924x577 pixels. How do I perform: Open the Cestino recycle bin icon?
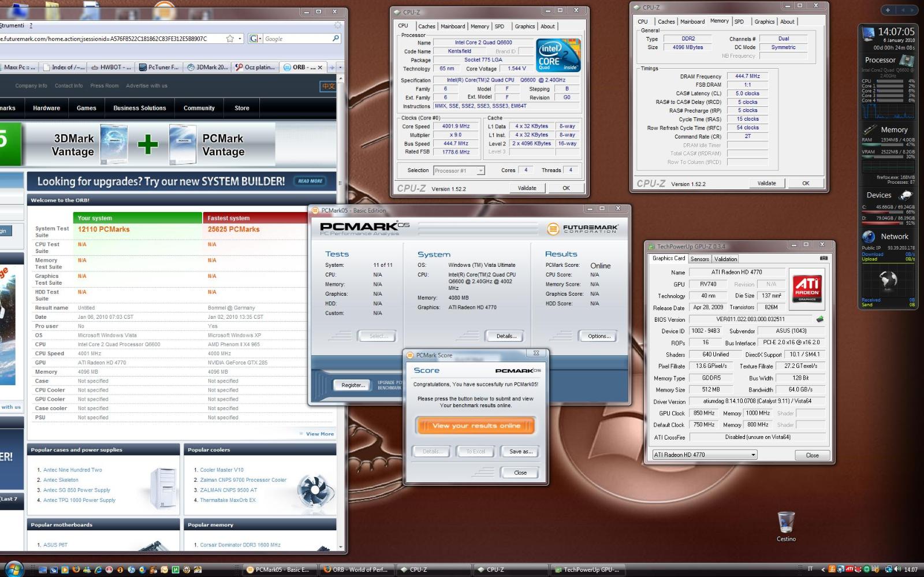(786, 527)
